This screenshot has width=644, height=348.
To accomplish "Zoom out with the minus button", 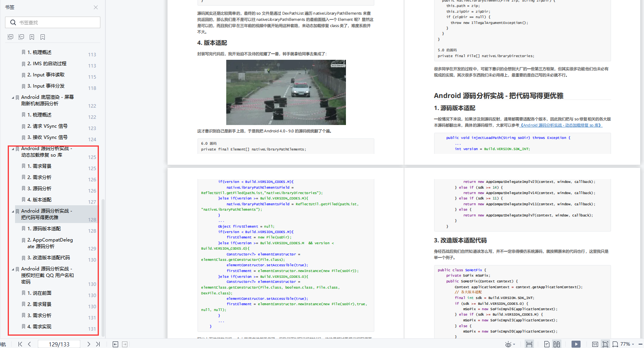I will (641, 344).
